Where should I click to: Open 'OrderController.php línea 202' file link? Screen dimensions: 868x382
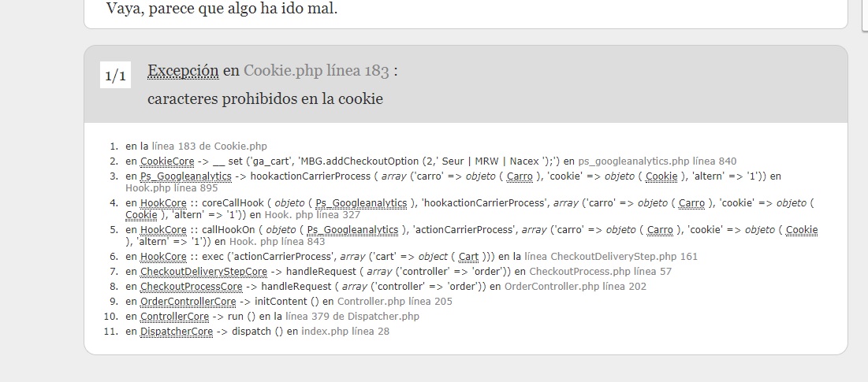[576, 287]
